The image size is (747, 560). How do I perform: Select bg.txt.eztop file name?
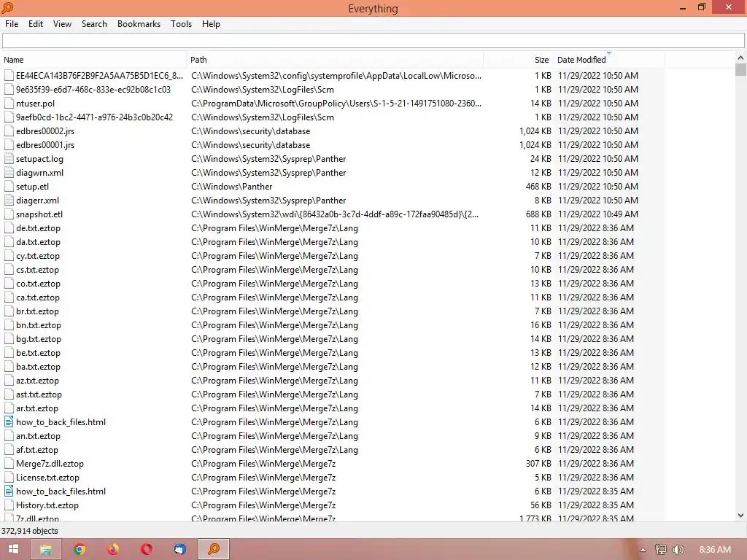pyautogui.click(x=39, y=338)
